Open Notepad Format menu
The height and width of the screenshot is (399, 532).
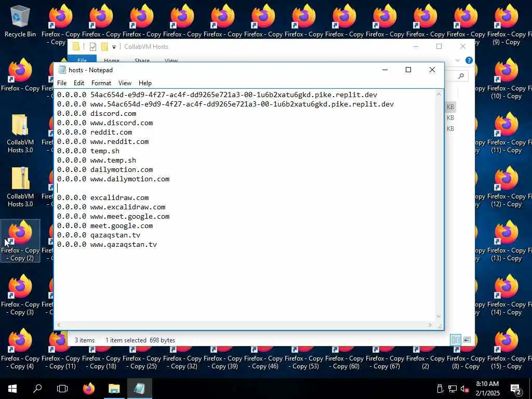point(101,83)
